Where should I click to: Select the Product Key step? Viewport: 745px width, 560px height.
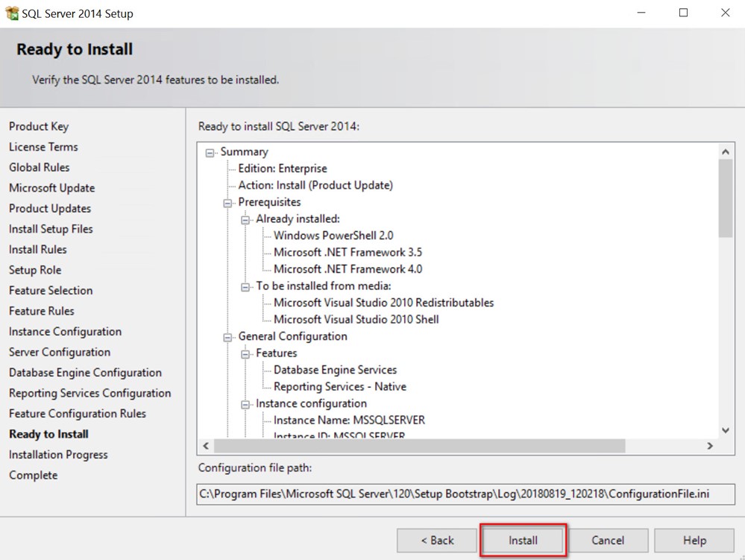[x=39, y=126]
